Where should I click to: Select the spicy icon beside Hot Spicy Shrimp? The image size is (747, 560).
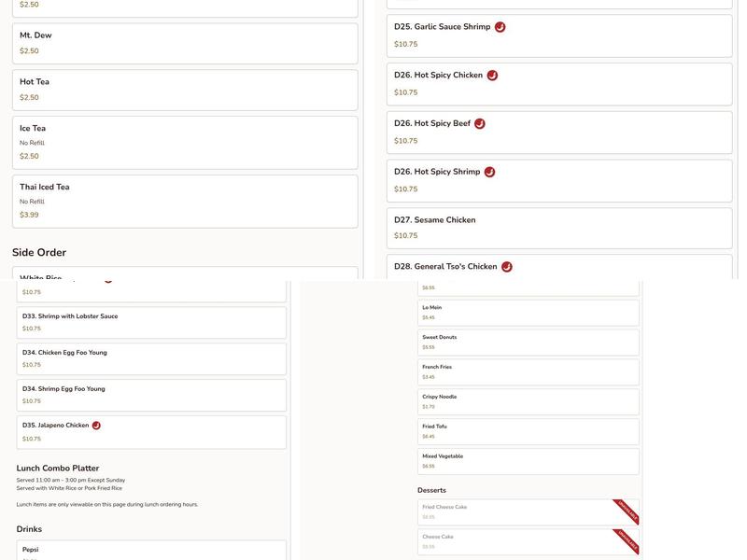pos(489,172)
